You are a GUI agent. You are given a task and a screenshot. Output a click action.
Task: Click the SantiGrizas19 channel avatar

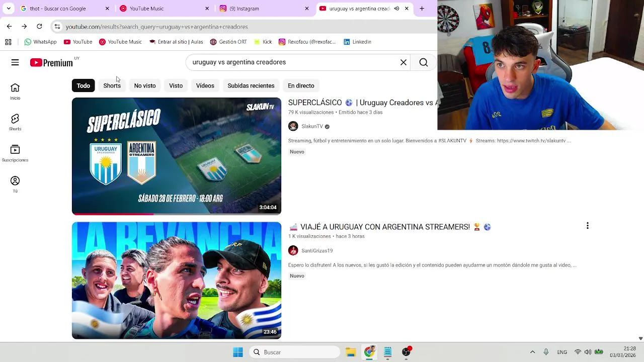point(293,250)
